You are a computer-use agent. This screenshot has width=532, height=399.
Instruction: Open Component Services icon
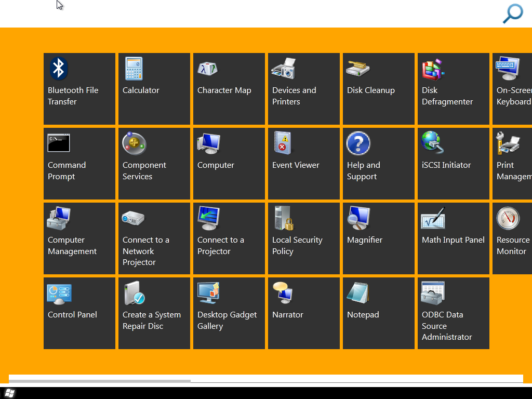pyautogui.click(x=135, y=143)
